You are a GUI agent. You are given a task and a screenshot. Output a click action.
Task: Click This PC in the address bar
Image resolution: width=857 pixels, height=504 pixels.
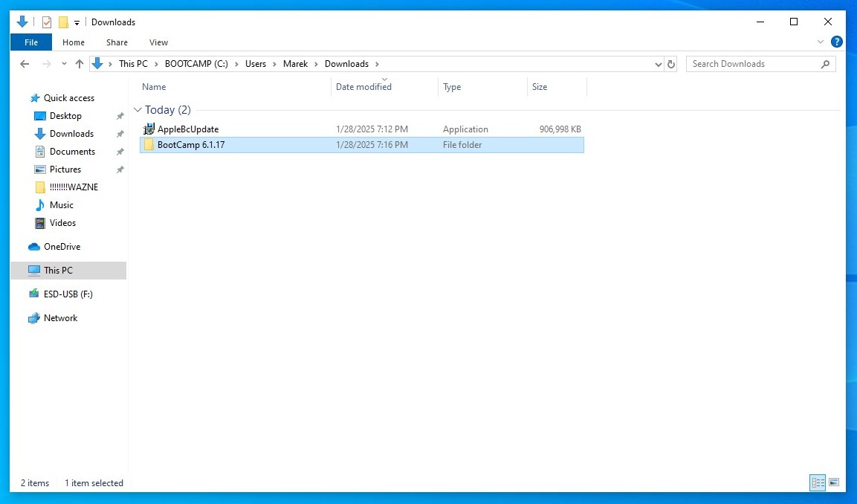(133, 64)
